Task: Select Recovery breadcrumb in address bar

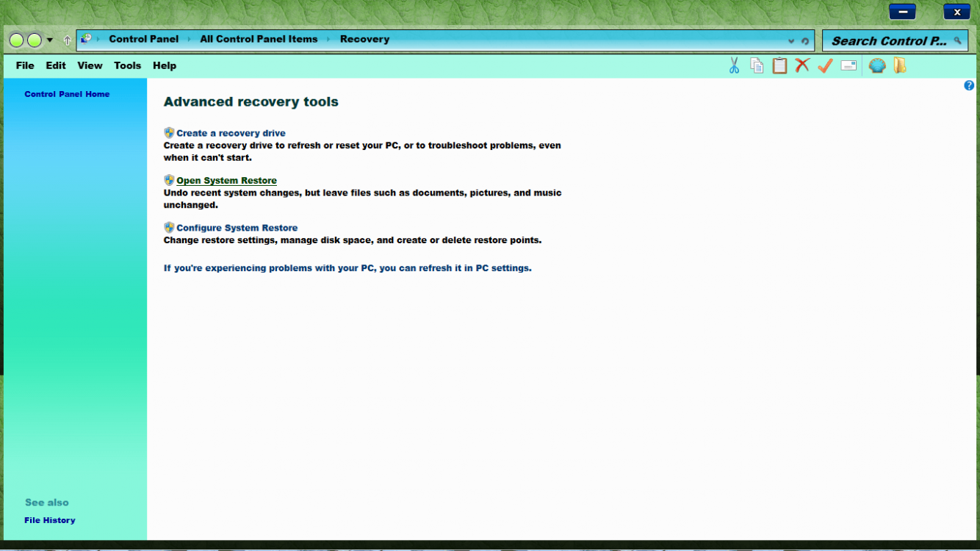Action: coord(364,39)
